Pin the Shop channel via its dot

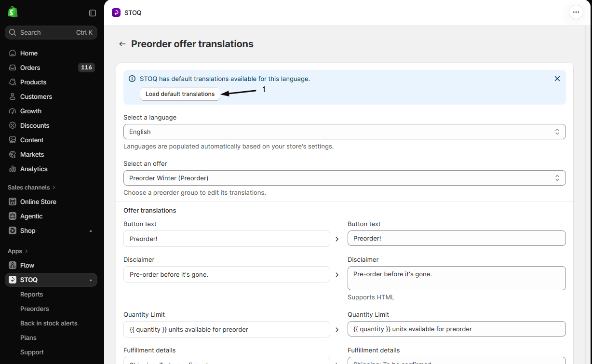click(x=91, y=231)
